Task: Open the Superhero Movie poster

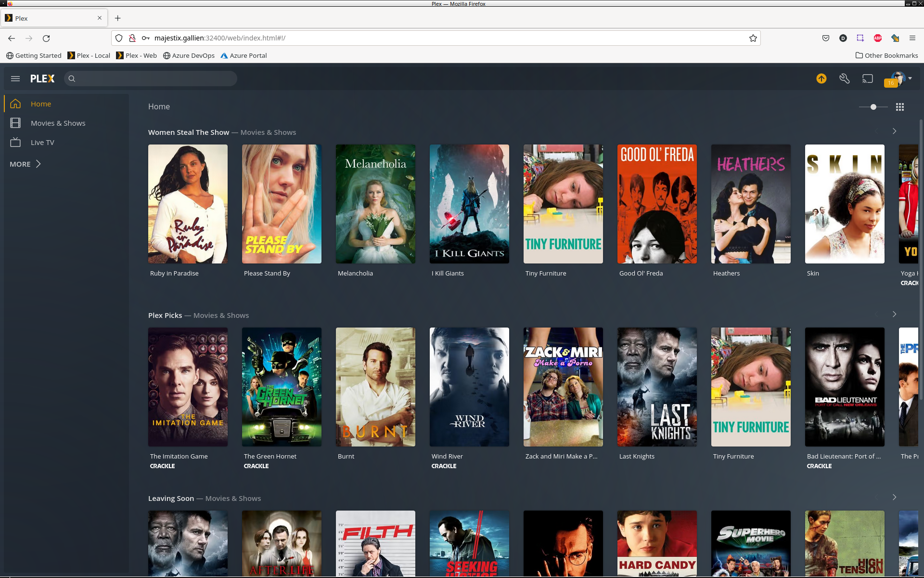Action: 751,543
